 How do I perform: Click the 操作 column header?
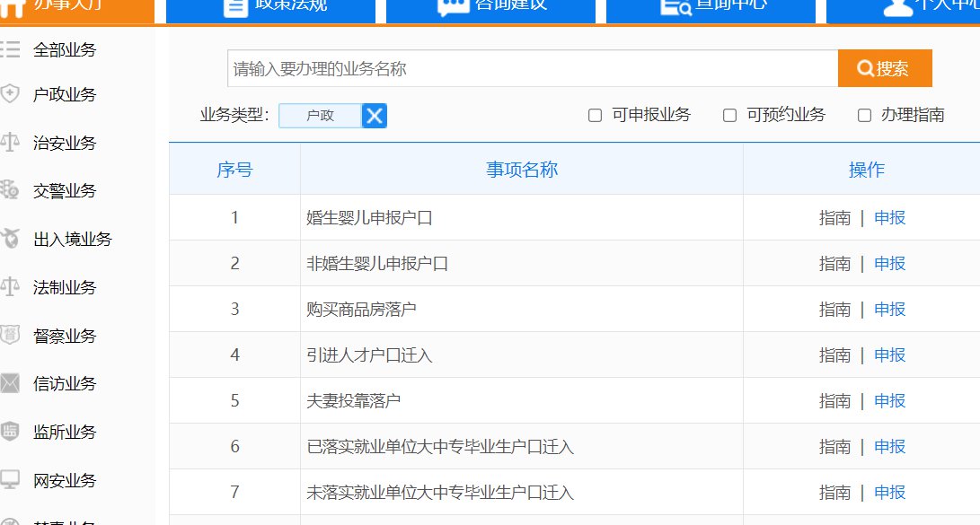(x=866, y=170)
